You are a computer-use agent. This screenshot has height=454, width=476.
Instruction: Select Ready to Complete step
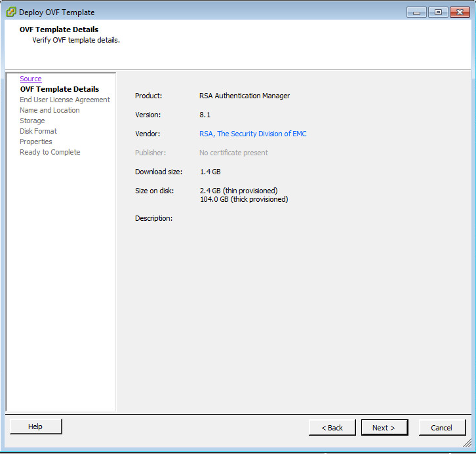(x=50, y=152)
